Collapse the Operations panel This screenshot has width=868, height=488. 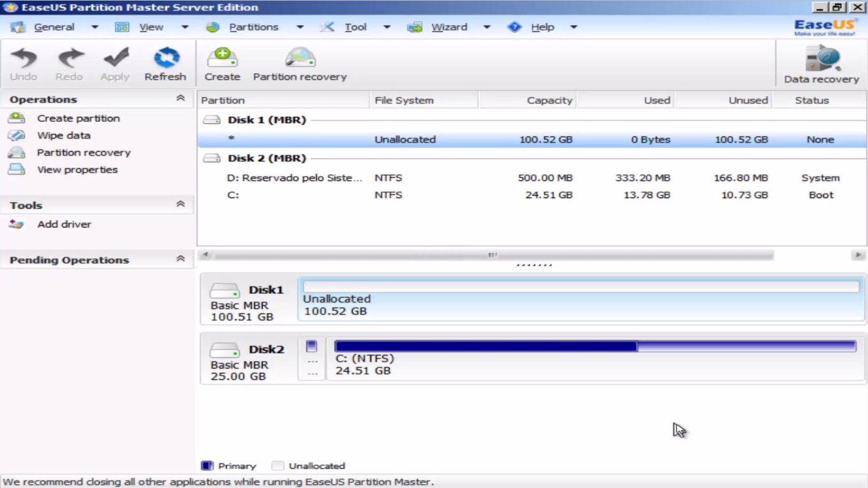pos(180,98)
